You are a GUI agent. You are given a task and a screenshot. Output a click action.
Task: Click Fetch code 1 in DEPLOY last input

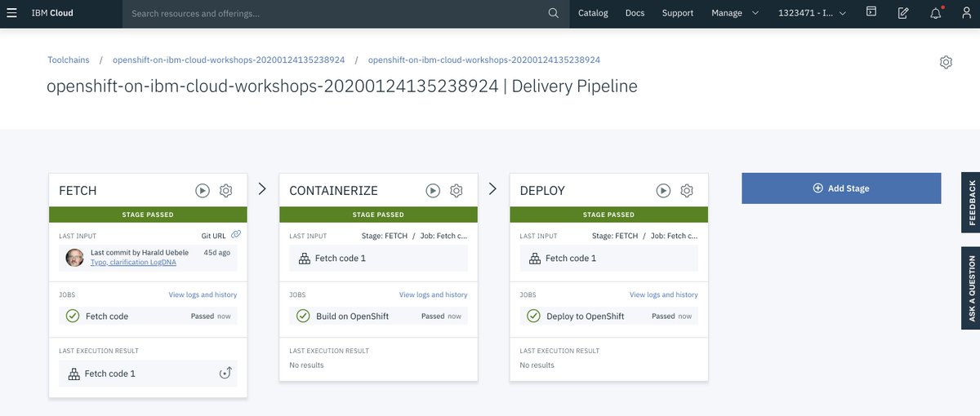pyautogui.click(x=571, y=258)
